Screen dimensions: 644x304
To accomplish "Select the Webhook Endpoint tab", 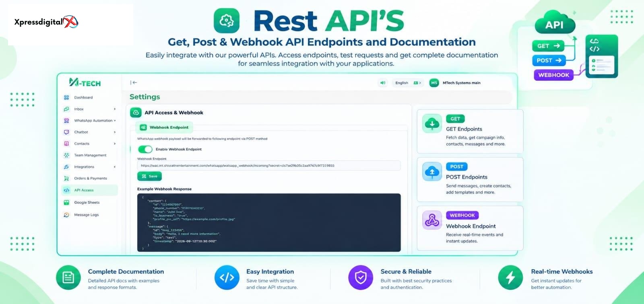I will [x=164, y=127].
